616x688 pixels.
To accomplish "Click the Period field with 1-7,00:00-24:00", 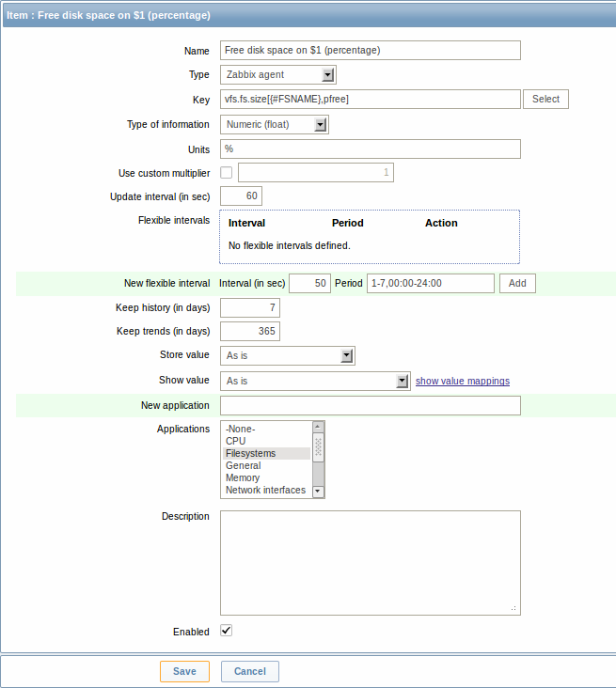I will coord(431,284).
